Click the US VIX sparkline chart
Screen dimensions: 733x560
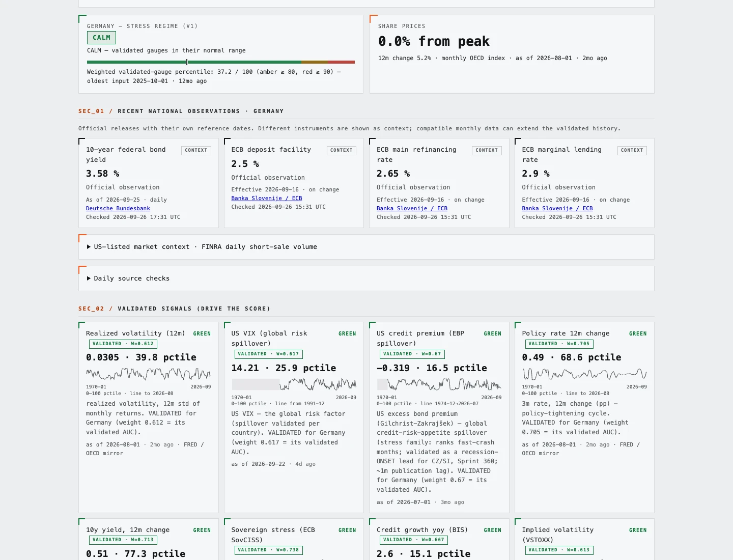(294, 384)
